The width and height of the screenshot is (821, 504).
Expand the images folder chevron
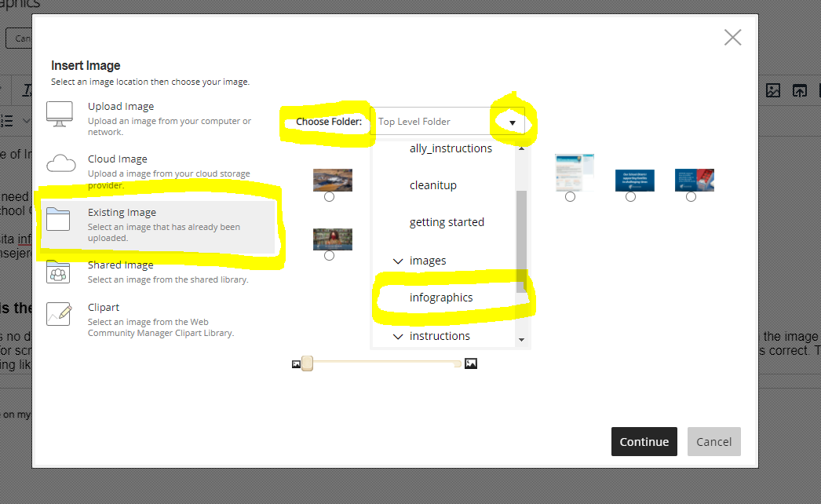[x=398, y=261]
